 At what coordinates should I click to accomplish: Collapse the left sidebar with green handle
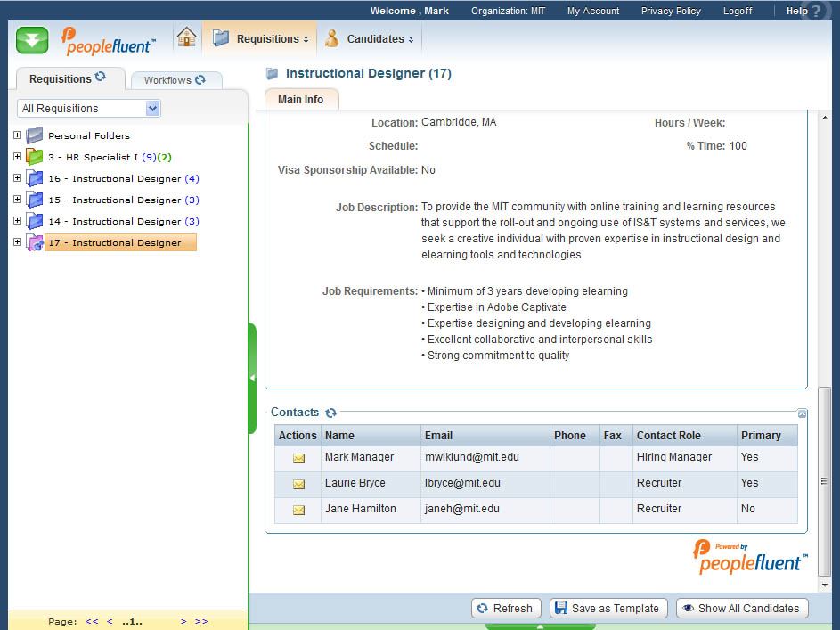[252, 379]
